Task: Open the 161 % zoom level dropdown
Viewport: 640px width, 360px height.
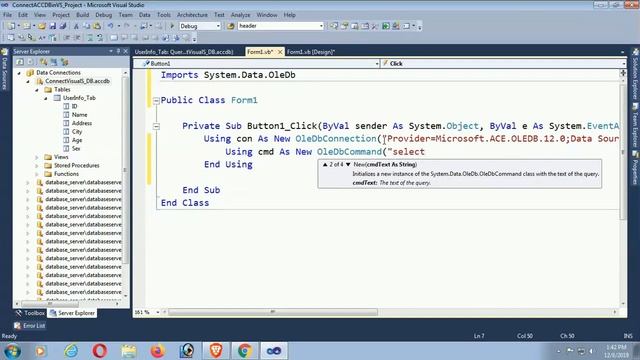Action: tap(158, 312)
